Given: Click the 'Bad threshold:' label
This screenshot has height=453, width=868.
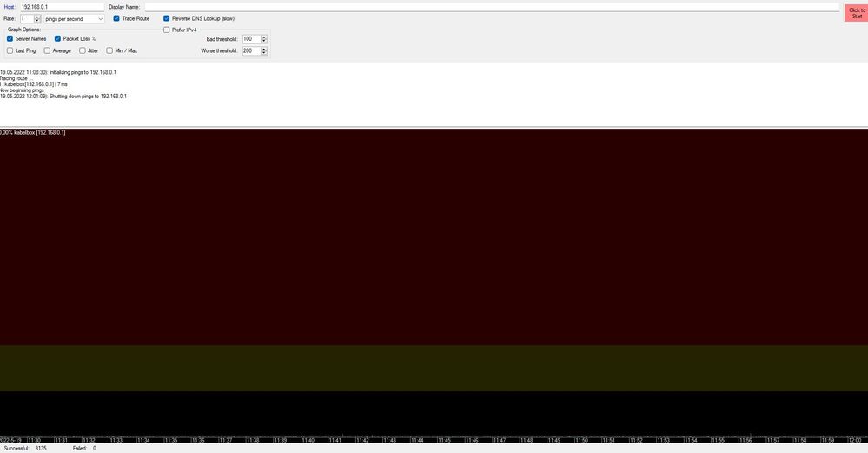Looking at the screenshot, I should [222, 39].
